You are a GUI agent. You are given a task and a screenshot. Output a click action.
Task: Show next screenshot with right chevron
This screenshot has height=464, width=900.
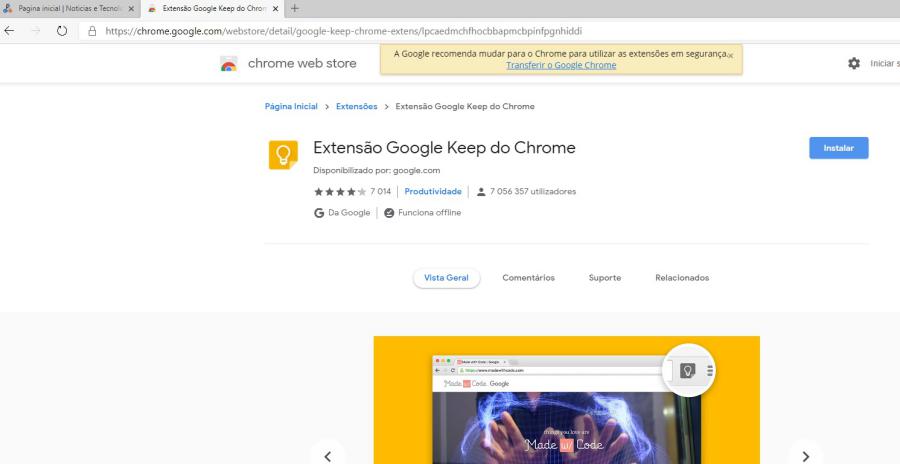pyautogui.click(x=806, y=456)
